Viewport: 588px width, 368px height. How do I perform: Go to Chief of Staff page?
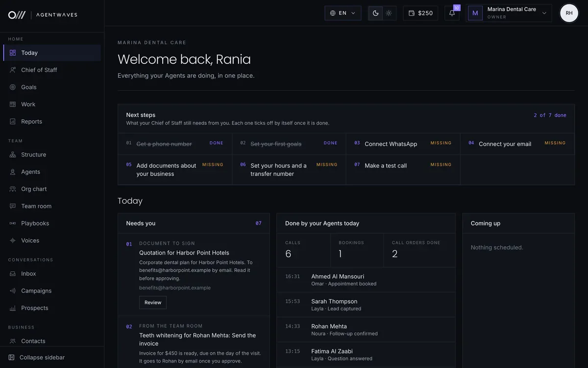click(x=52, y=70)
